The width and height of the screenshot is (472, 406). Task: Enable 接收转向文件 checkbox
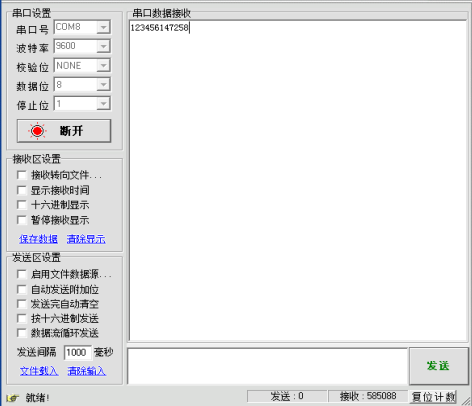22,175
